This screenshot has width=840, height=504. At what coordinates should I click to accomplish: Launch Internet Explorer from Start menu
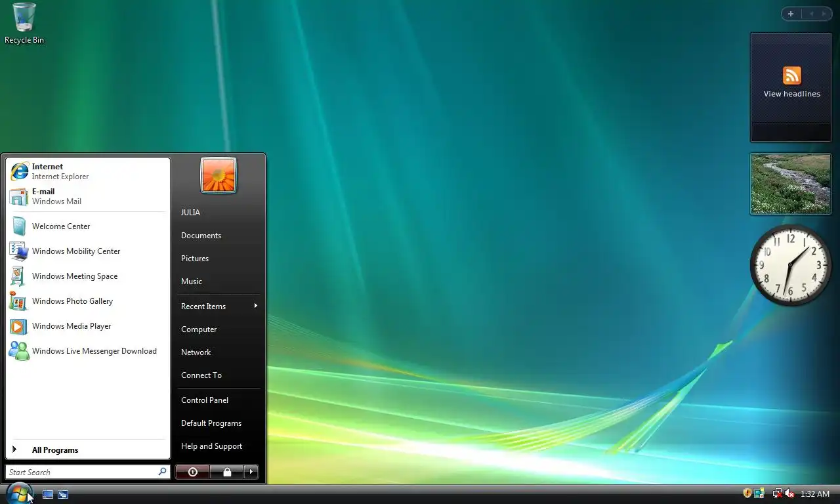[88, 171]
